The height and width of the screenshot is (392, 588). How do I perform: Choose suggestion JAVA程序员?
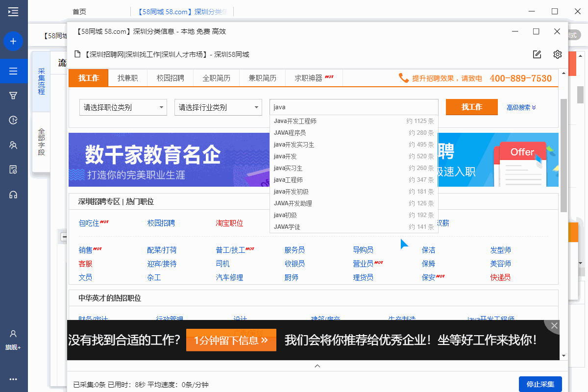point(354,133)
